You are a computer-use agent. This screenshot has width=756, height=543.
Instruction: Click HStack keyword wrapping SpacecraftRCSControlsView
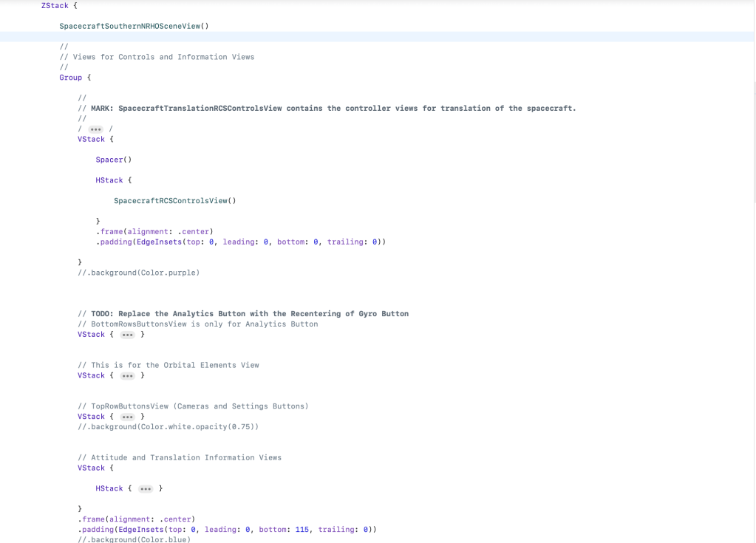(109, 180)
